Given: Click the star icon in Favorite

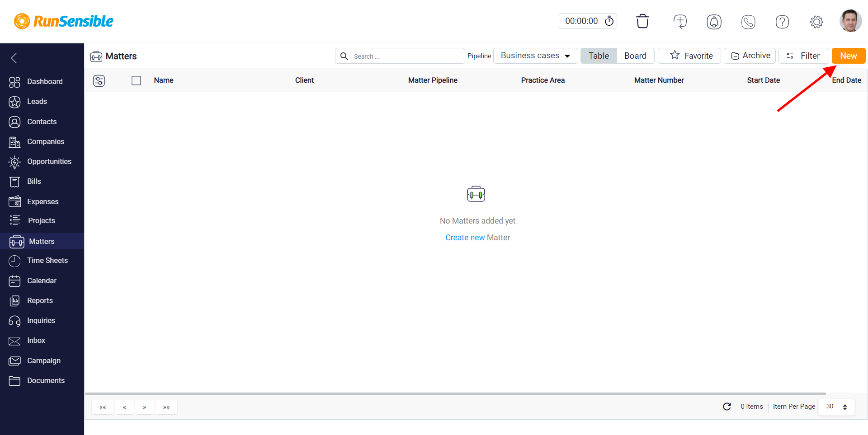Looking at the screenshot, I should (675, 55).
